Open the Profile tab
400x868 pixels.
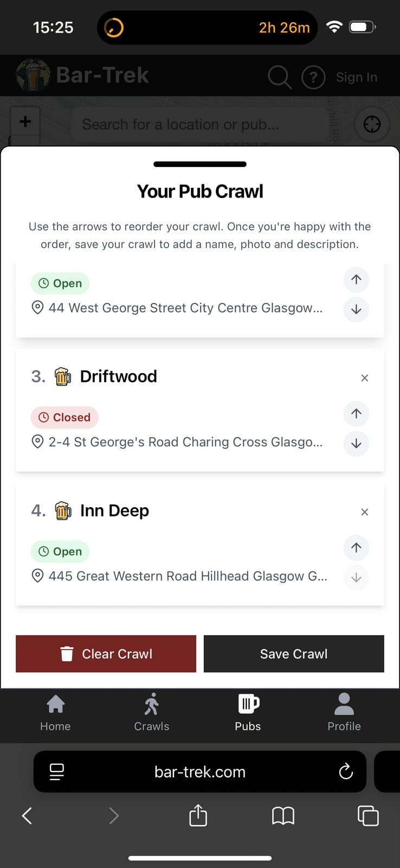[x=344, y=713]
